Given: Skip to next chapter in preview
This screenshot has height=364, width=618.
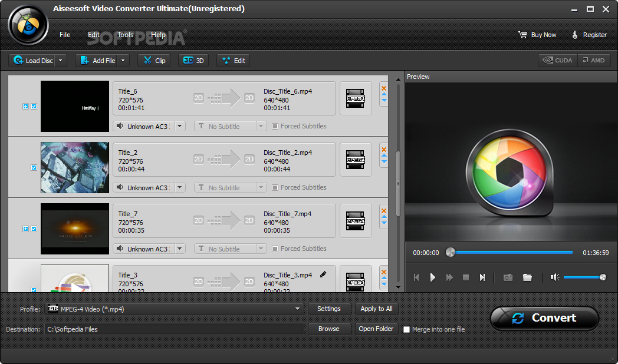Looking at the screenshot, I should pos(482,277).
